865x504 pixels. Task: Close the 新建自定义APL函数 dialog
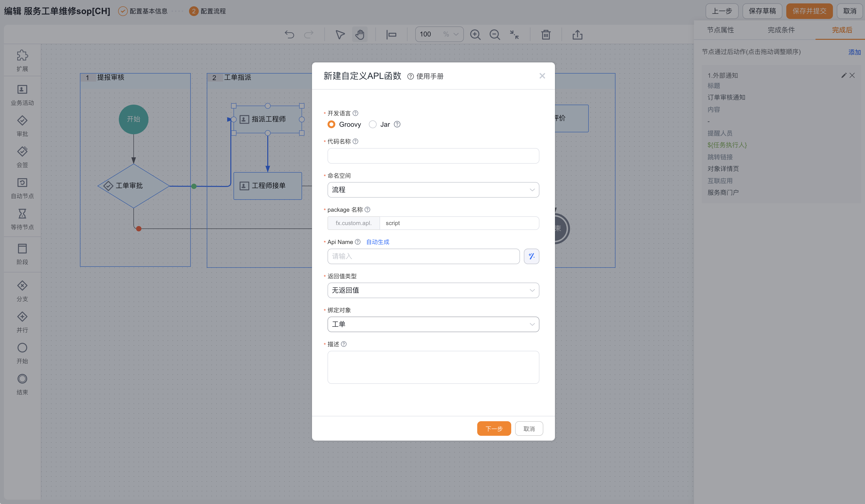[x=542, y=76]
